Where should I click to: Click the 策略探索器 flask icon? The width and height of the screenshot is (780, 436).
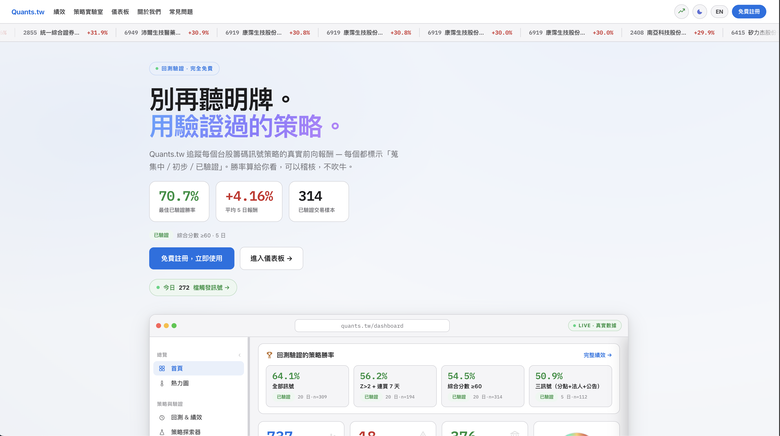tap(162, 432)
